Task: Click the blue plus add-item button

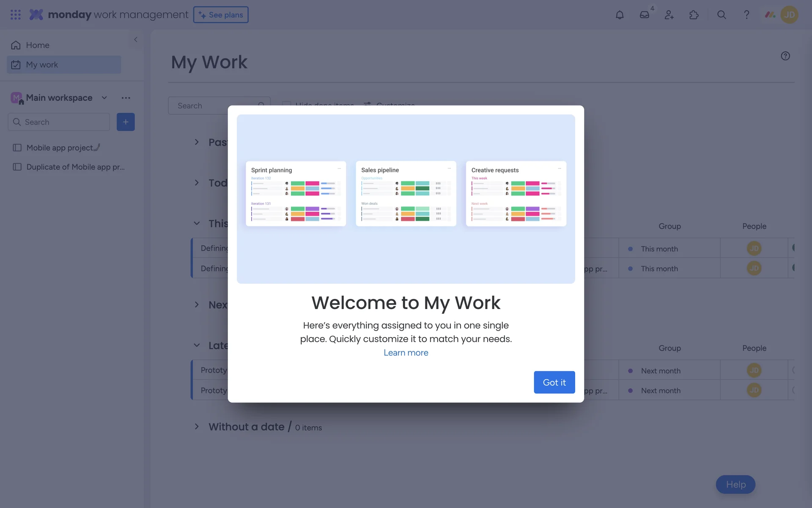Action: (126, 122)
